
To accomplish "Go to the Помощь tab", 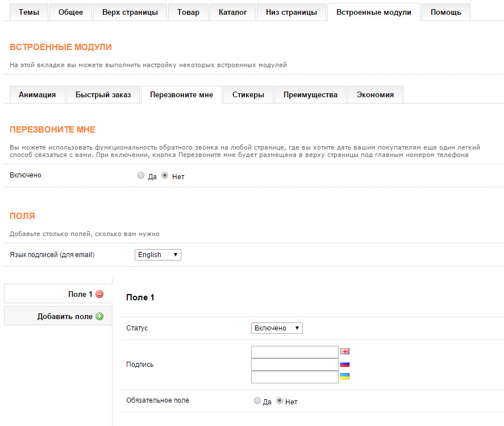I will click(445, 12).
